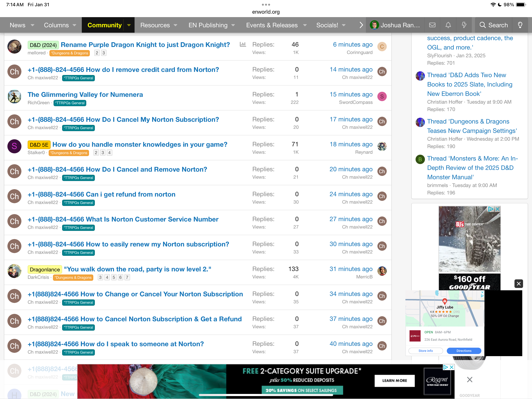
Task: Filter by the D&D 5E prefix tag
Action: (x=39, y=145)
